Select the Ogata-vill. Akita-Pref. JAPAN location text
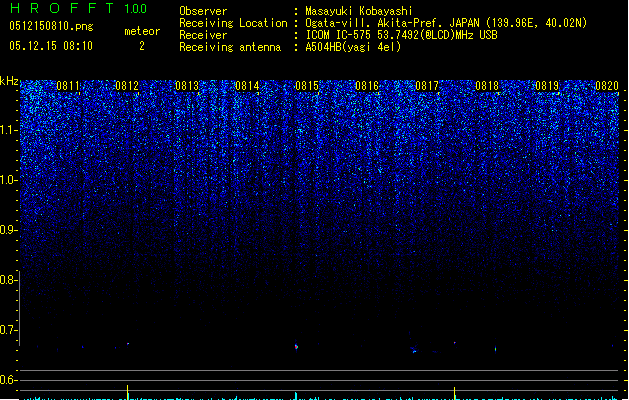 tap(446, 23)
